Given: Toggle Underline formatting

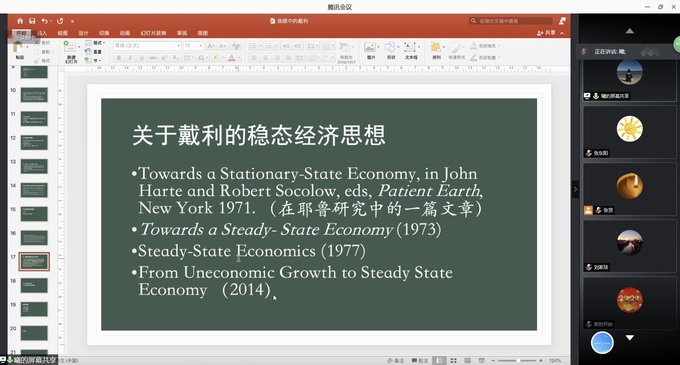Looking at the screenshot, I should click(x=141, y=58).
